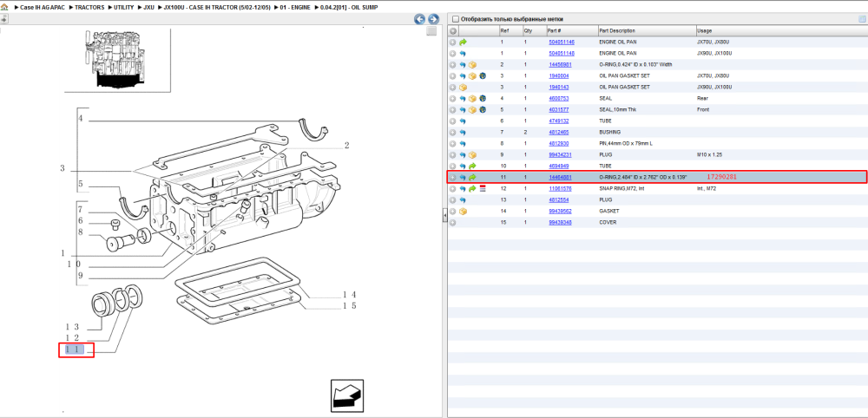Viewport: 868px width, 418px height.
Task: Open the JX100U - CASE IH TRACTOR breadcrumb
Action: pos(217,9)
